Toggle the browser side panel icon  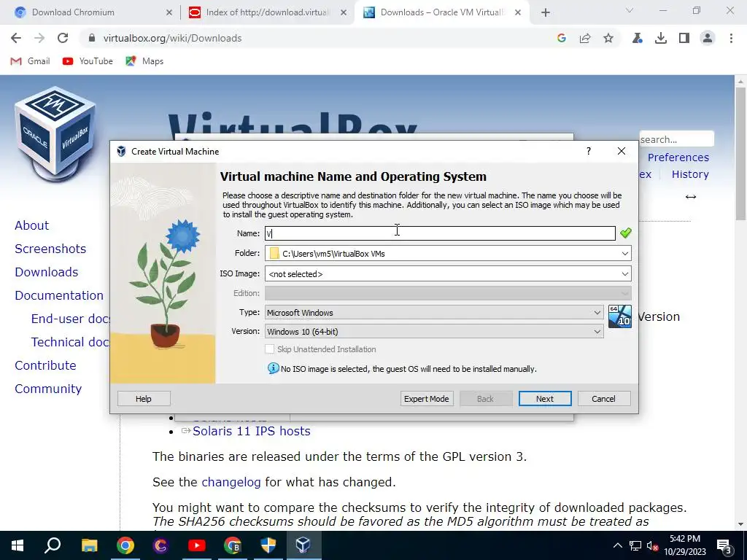tap(684, 38)
